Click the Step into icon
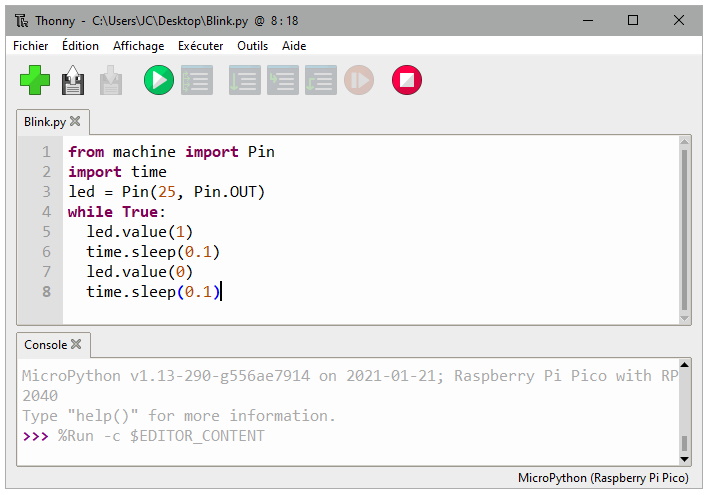This screenshot has width=709, height=495. pyautogui.click(x=282, y=80)
